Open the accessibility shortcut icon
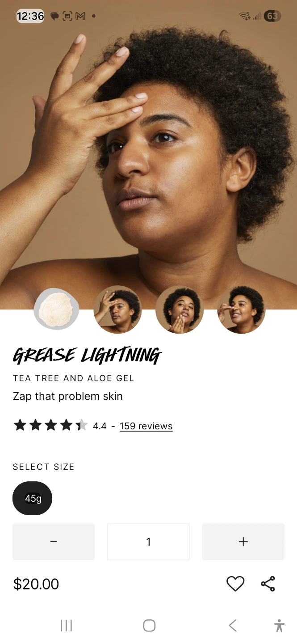Viewport: 297px width, 644px height. (280, 625)
